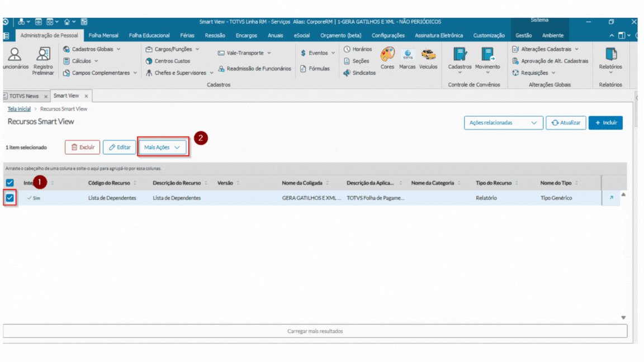
Task: Switch to Folha Mensal ribbon tab
Action: (103, 35)
